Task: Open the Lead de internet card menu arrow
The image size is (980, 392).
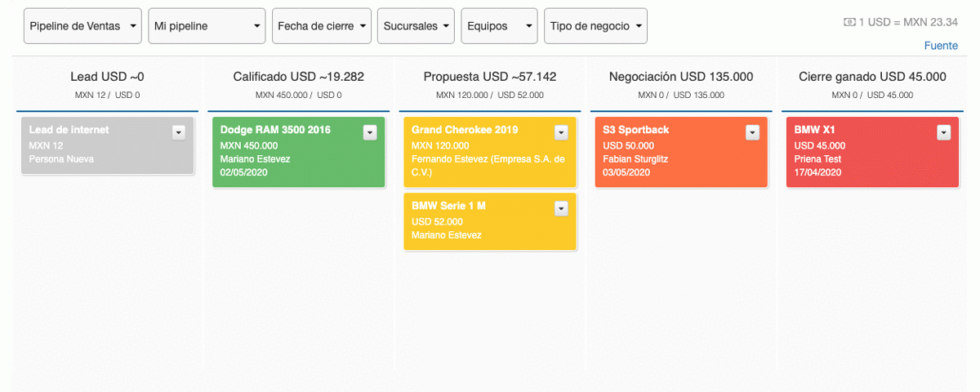Action: point(179,132)
